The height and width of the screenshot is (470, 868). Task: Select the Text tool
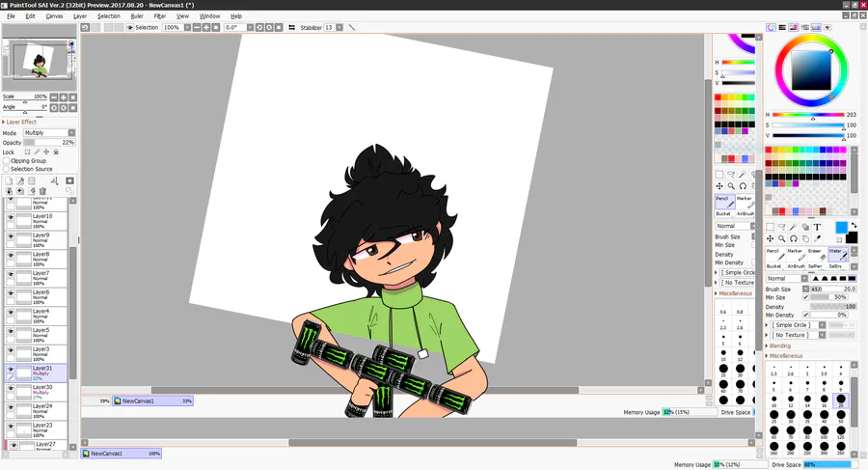point(817,227)
